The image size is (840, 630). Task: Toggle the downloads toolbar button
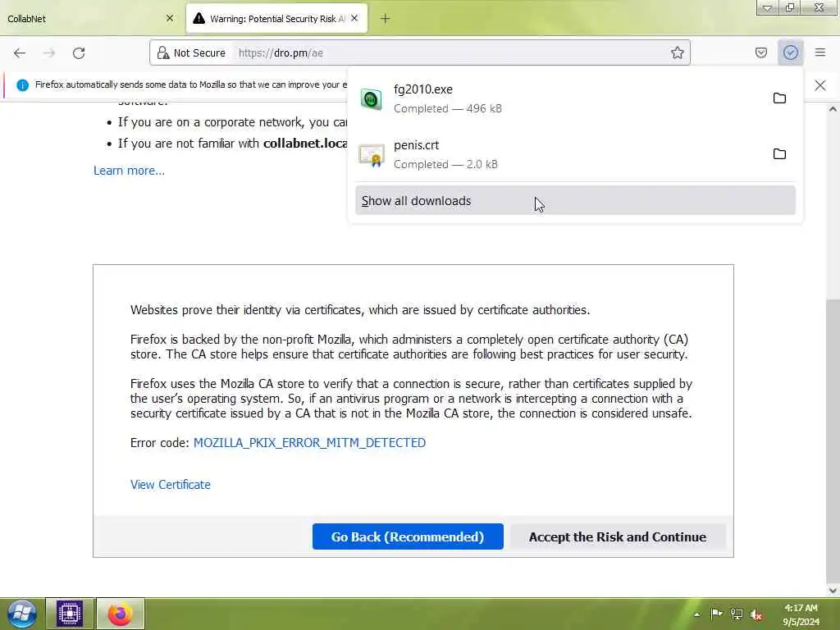(790, 52)
